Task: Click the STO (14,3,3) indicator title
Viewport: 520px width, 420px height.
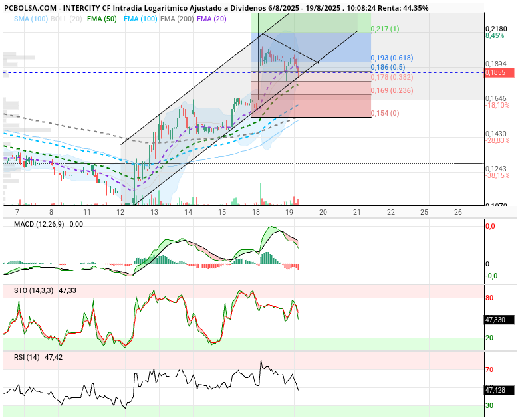Action: (33, 290)
